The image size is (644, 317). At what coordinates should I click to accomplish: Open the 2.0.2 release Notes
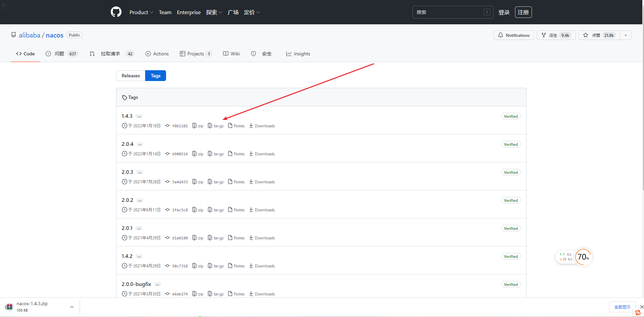coord(236,210)
